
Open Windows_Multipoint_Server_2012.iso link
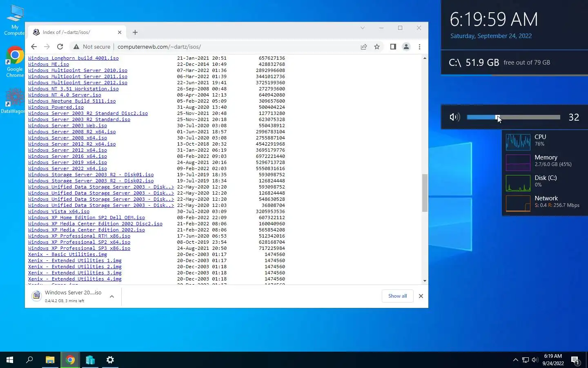tap(78, 83)
